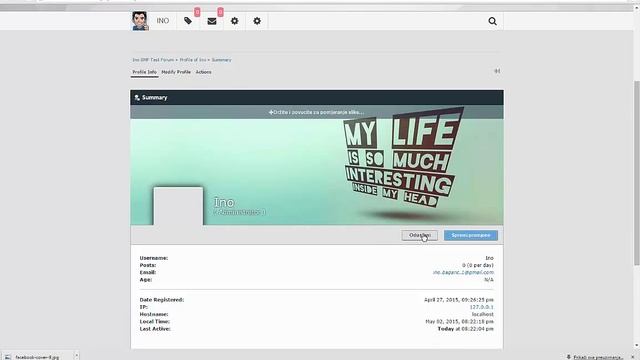The height and width of the screenshot is (360, 640).
Task: Open the tag notifications icon
Action: 188,21
